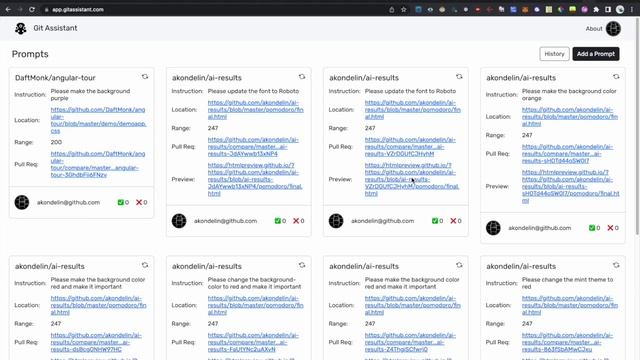Open the pull request link in mint theme card
Screen dimensions: 640x360
[x=567, y=342]
